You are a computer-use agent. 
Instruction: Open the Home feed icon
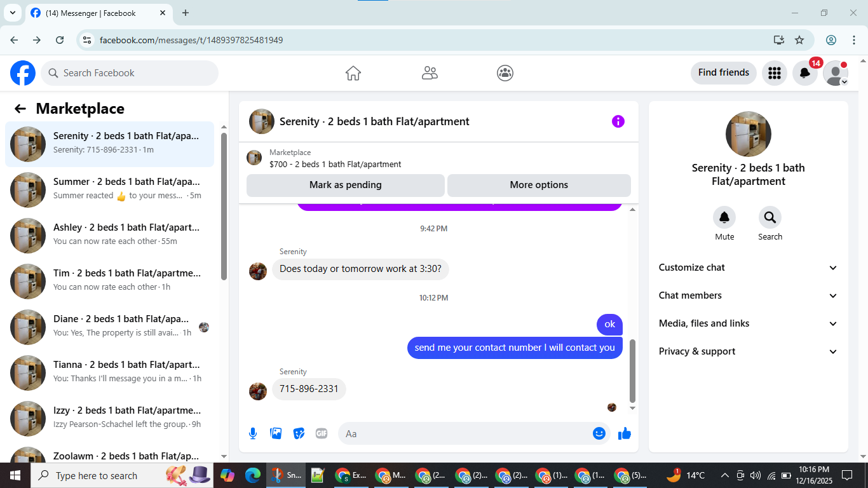353,73
